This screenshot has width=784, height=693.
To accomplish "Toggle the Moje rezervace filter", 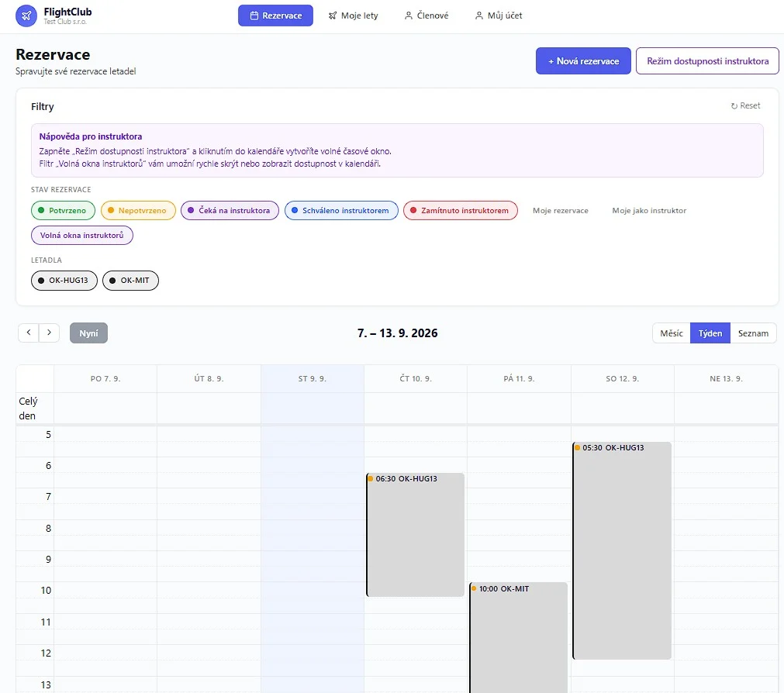I will coord(561,210).
